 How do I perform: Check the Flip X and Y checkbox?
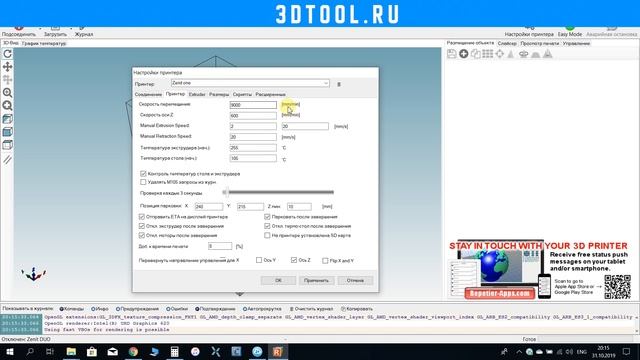pyautogui.click(x=325, y=260)
